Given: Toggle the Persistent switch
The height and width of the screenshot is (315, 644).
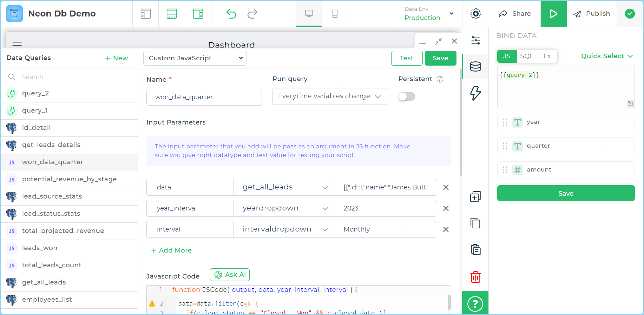Looking at the screenshot, I should click(x=407, y=96).
